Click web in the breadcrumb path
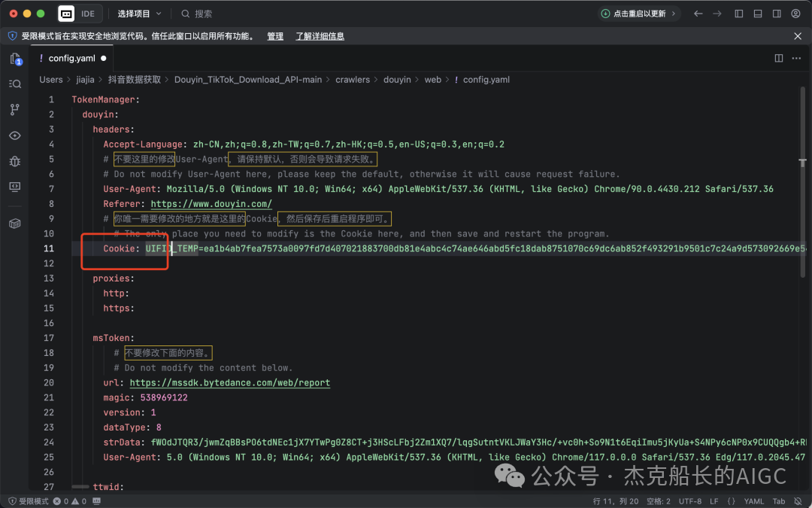Viewport: 812px width, 508px height. [x=433, y=79]
